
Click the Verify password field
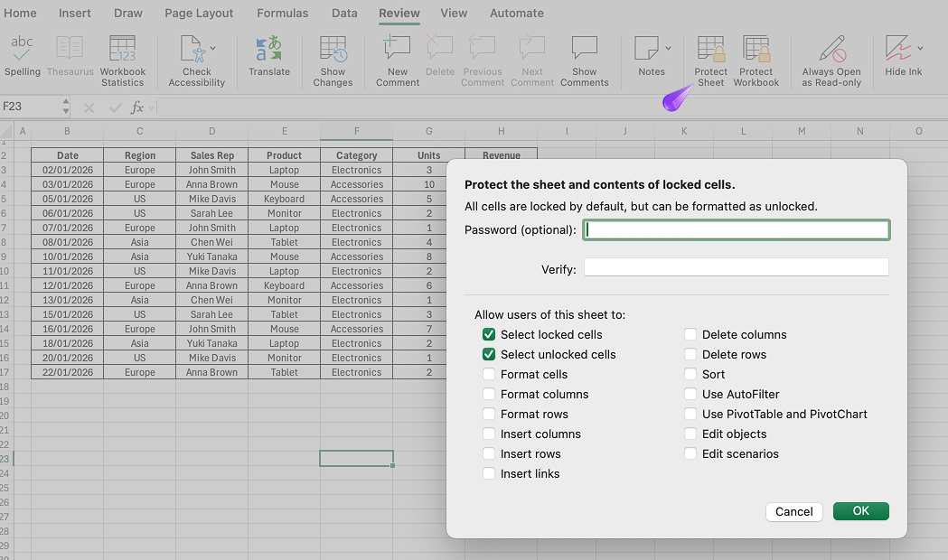pos(736,267)
